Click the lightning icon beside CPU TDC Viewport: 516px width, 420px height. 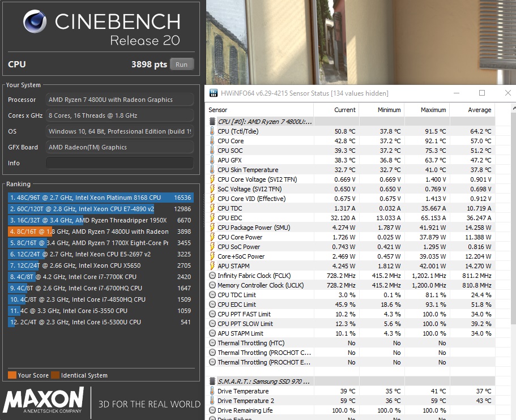point(212,208)
